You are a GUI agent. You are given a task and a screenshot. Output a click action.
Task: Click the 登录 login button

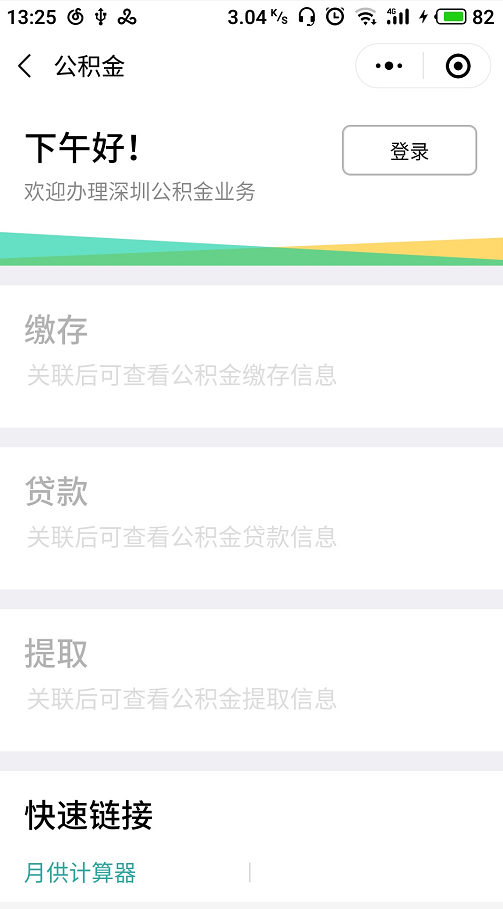point(409,151)
